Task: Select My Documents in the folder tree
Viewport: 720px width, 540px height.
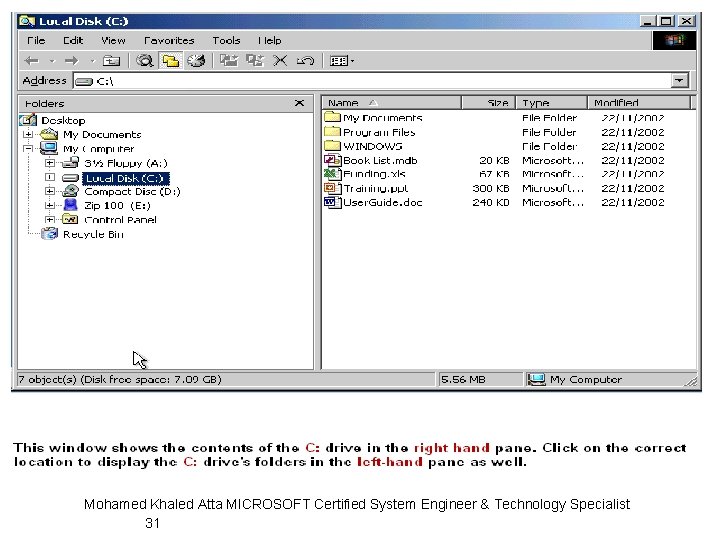Action: click(102, 135)
